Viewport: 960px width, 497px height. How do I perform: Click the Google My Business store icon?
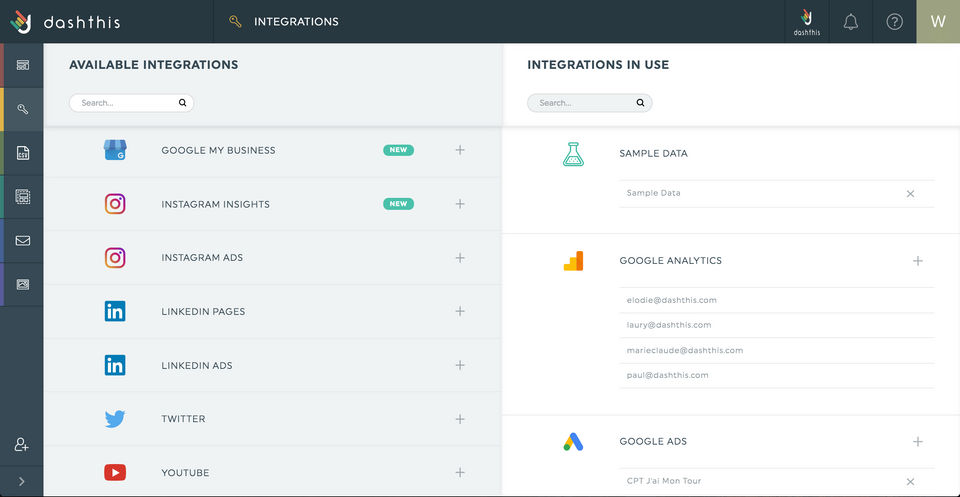[115, 150]
